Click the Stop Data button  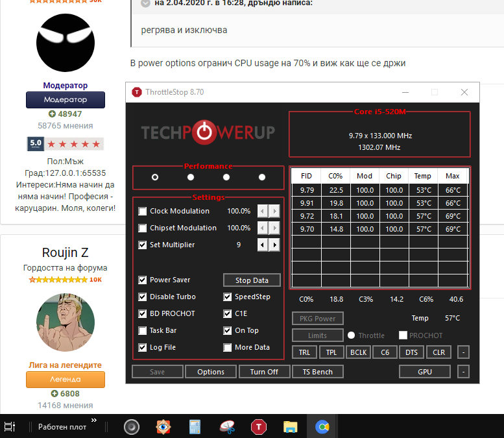[252, 280]
